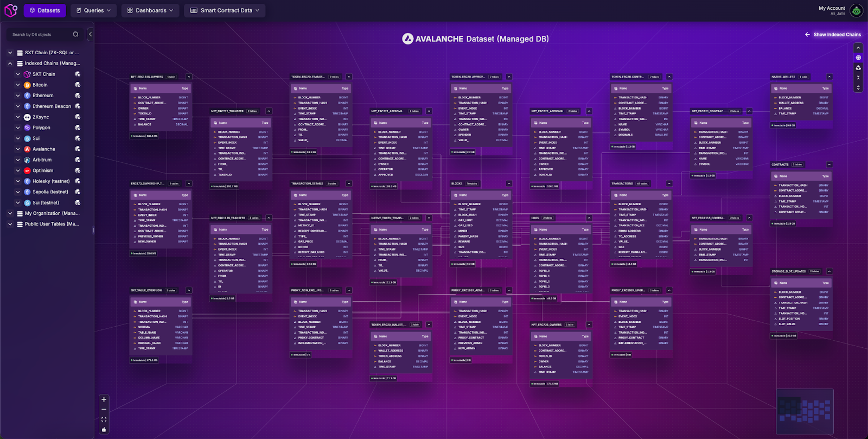Click the fit view icon
The height and width of the screenshot is (439, 868).
pos(104,419)
